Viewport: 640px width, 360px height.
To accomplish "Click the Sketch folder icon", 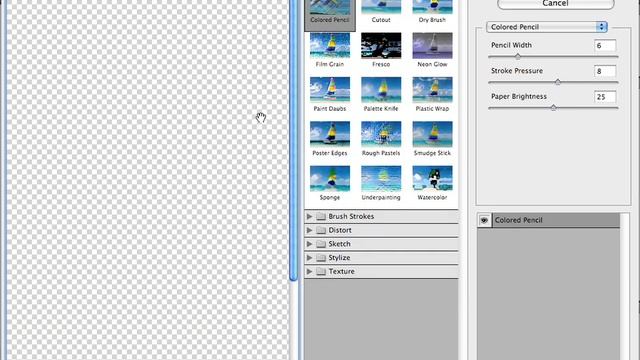I will pos(321,244).
